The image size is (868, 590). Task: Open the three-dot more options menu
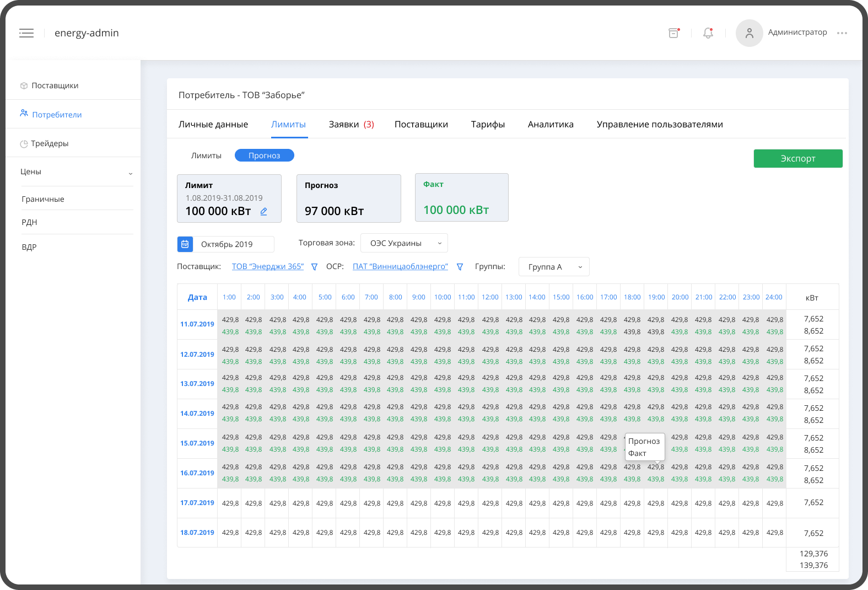[x=842, y=33]
